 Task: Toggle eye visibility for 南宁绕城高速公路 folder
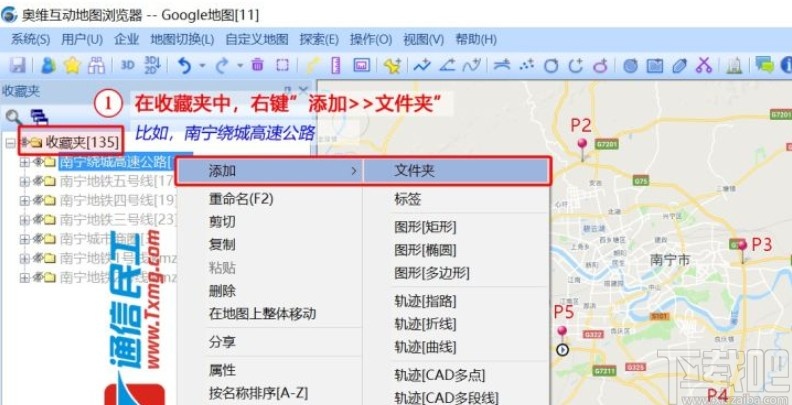37,162
